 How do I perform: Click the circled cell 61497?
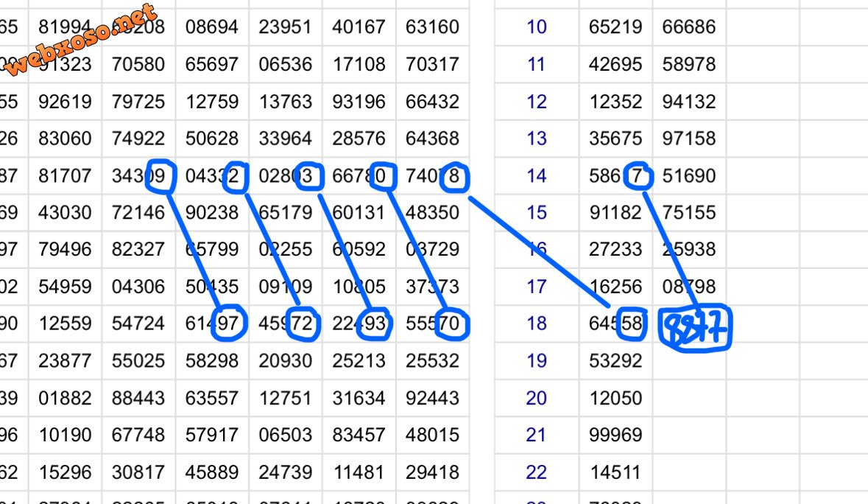(212, 324)
